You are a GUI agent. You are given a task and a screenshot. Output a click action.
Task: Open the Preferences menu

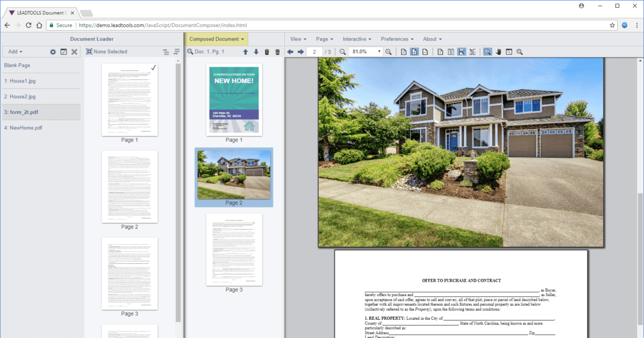[x=397, y=39]
